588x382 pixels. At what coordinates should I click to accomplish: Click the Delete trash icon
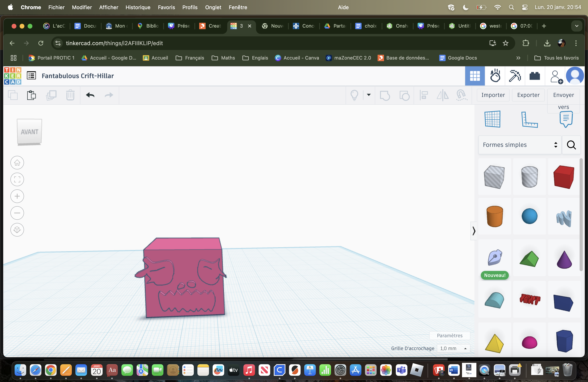tap(70, 95)
